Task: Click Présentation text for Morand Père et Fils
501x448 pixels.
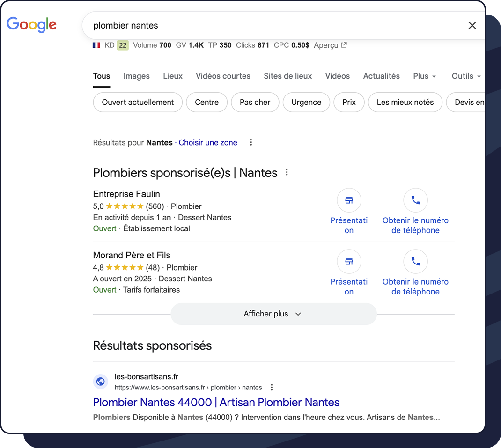Action: coord(349,286)
